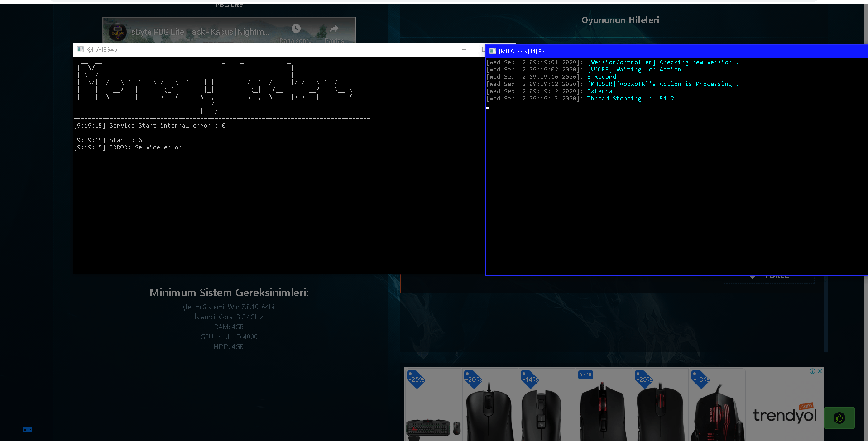The image size is (868, 441).
Task: Click the 'ERROR: Service error' console line
Action: (x=128, y=147)
